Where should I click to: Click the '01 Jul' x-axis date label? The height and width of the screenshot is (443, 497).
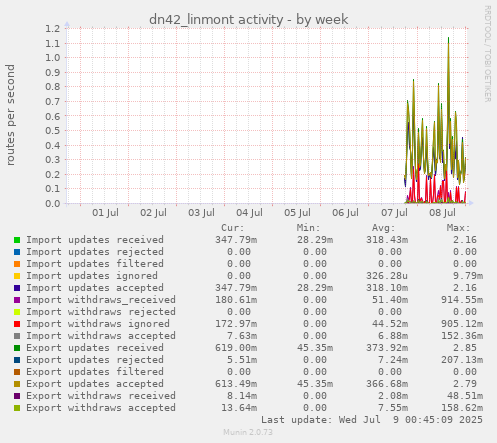[x=105, y=213]
